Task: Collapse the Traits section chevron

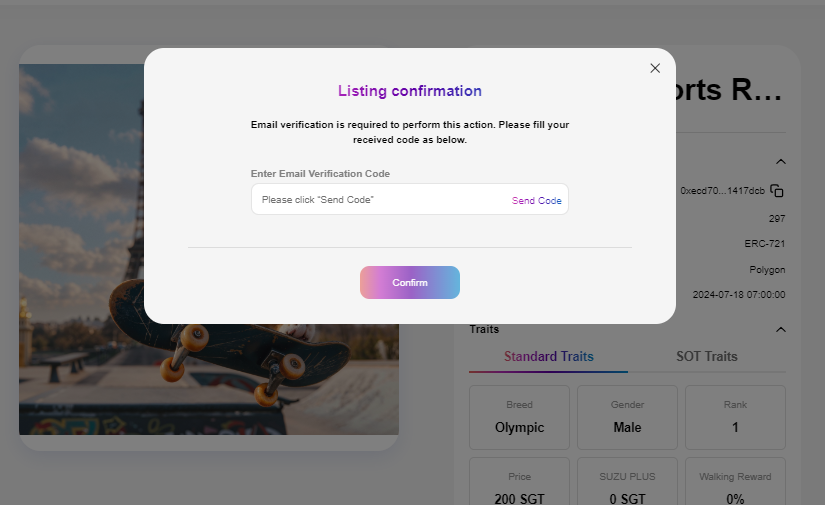Action: tap(781, 330)
